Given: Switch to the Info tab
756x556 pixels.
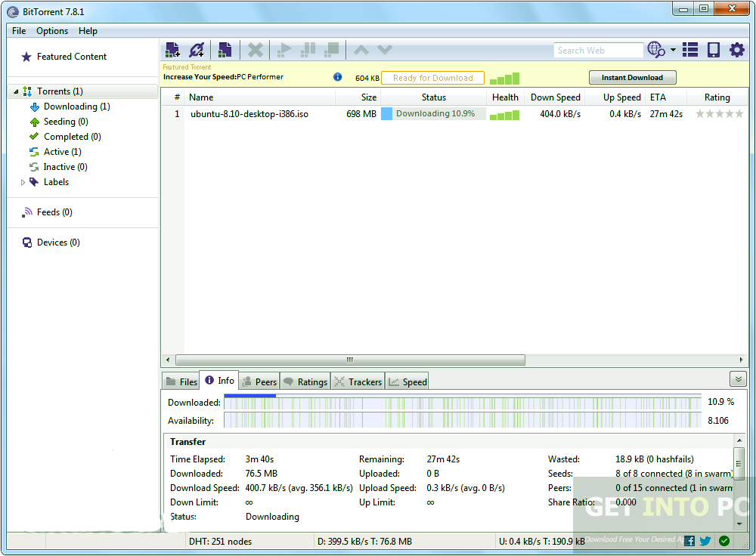Looking at the screenshot, I should pos(219,381).
